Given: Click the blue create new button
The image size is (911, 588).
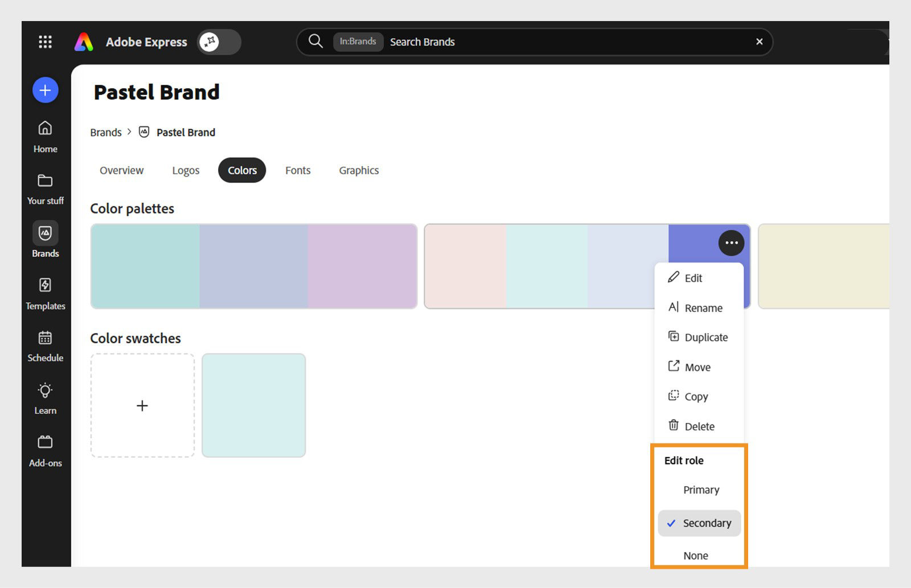Looking at the screenshot, I should pos(44,90).
